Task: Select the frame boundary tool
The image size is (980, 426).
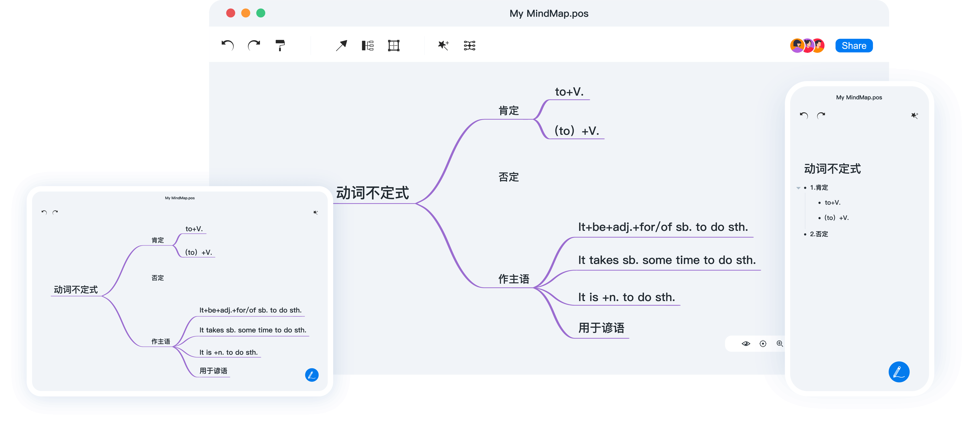Action: point(394,46)
